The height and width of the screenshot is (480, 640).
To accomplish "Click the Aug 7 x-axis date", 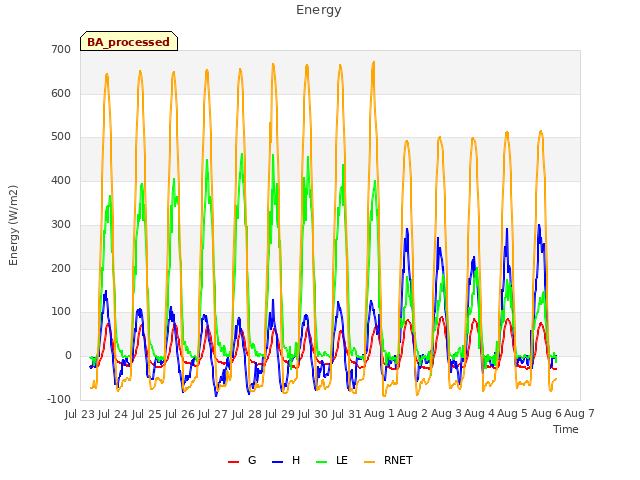I will click(x=579, y=414).
